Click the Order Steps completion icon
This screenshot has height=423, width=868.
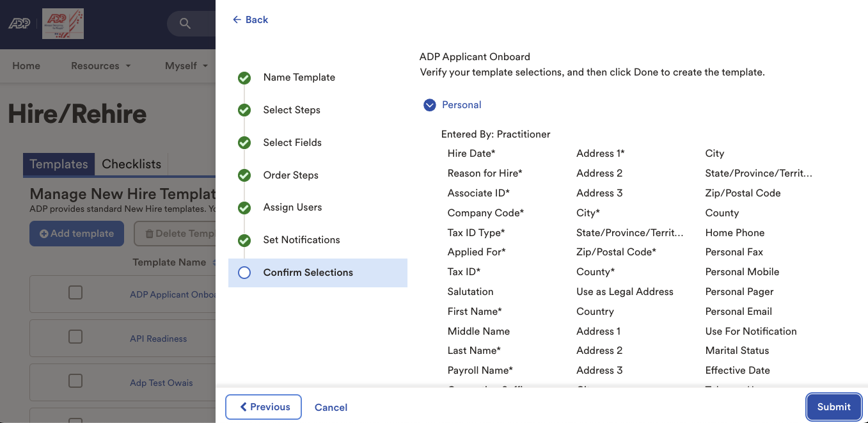point(244,175)
